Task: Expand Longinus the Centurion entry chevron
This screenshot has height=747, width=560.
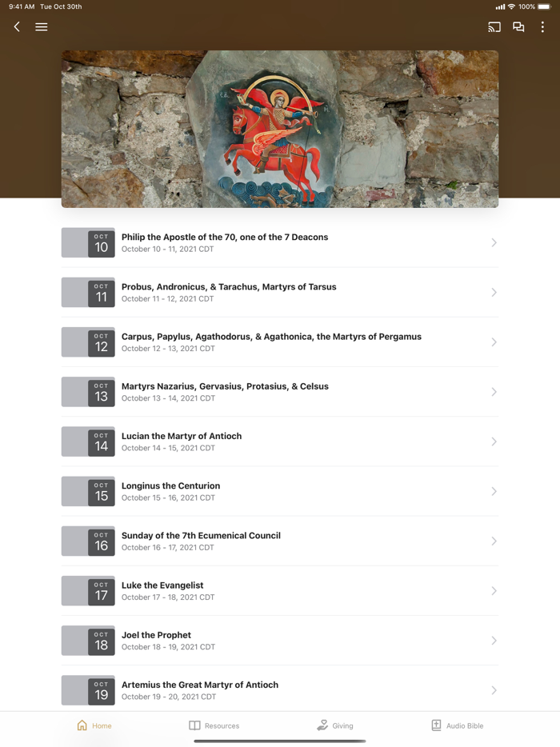Action: 494,492
